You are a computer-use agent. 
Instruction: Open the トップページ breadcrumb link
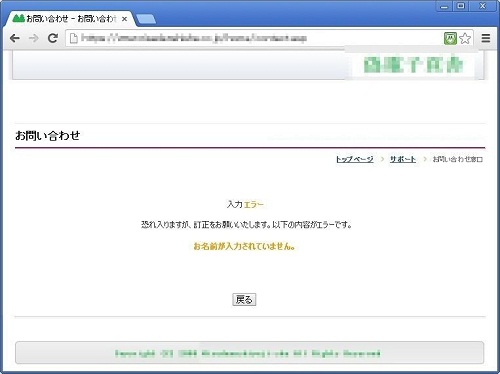[355, 159]
